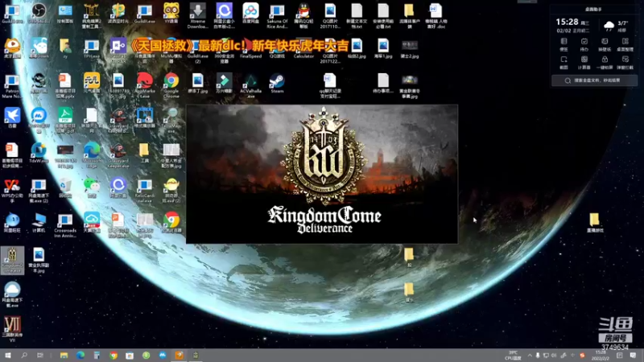Open the Graveyard Keeper.exe shortcut

tap(118, 155)
